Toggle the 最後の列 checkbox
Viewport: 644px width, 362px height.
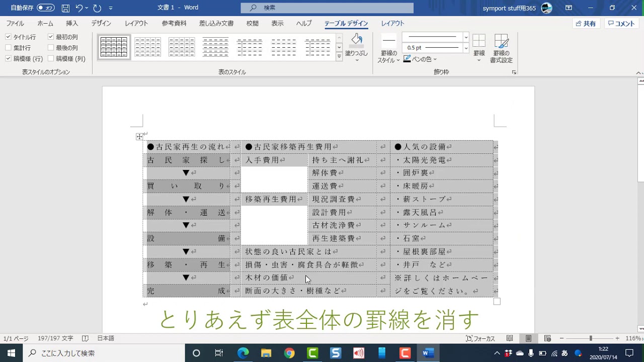click(51, 48)
